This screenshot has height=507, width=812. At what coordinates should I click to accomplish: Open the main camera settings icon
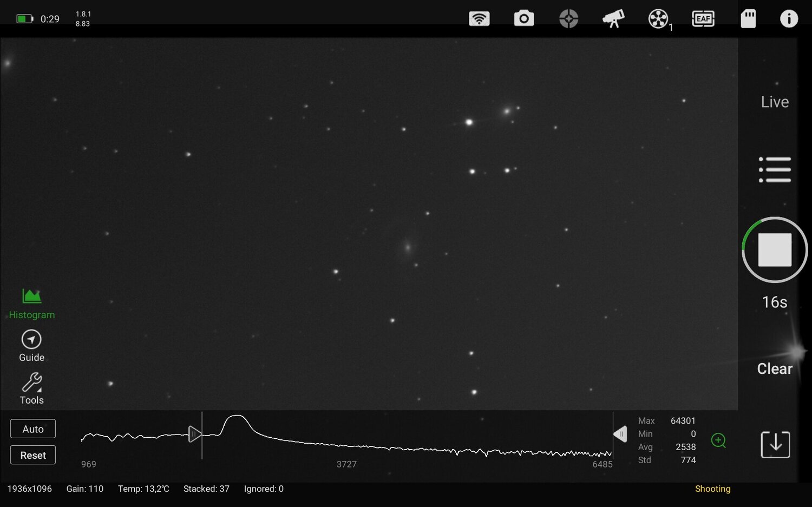524,19
